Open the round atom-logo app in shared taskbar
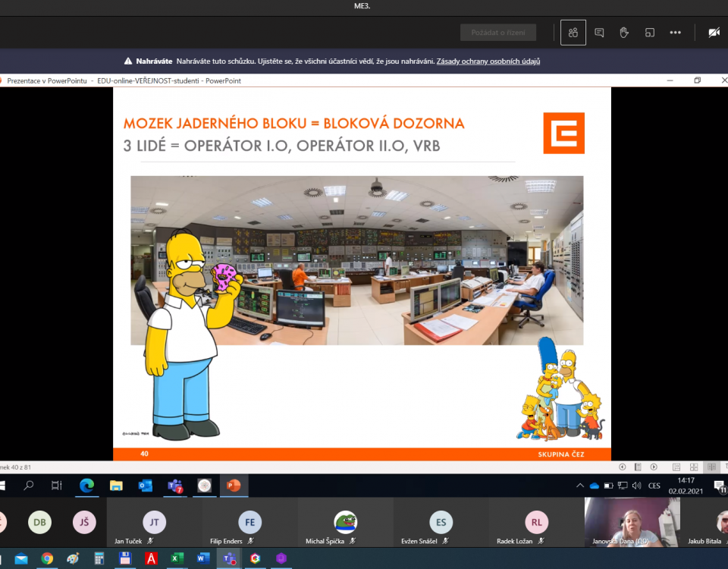The image size is (728, 569). click(204, 486)
